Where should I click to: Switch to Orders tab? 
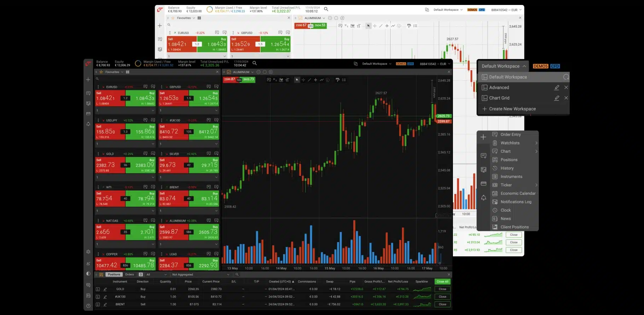[x=130, y=274]
